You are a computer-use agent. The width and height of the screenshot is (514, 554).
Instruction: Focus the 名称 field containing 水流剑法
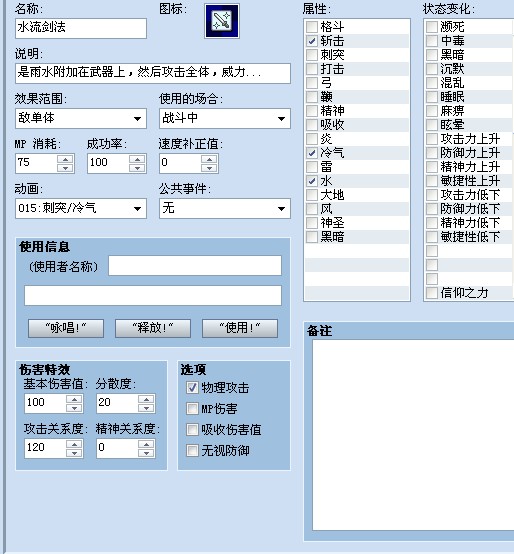81,28
